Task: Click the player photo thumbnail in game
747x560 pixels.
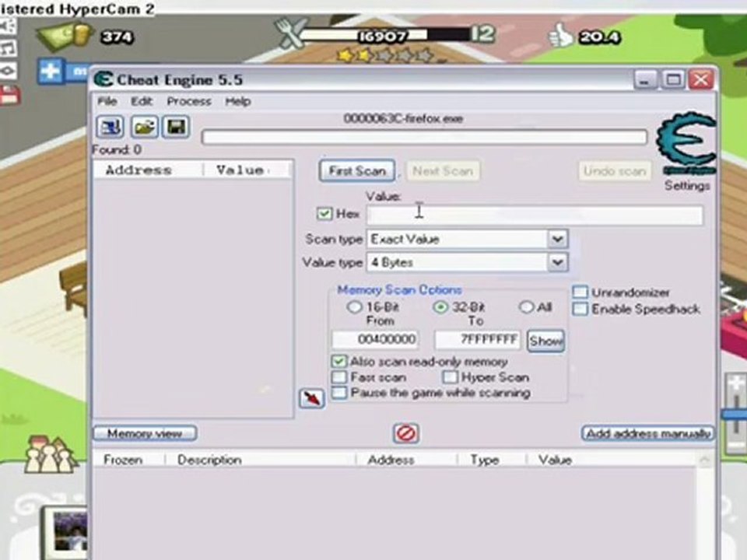Action: 71,531
